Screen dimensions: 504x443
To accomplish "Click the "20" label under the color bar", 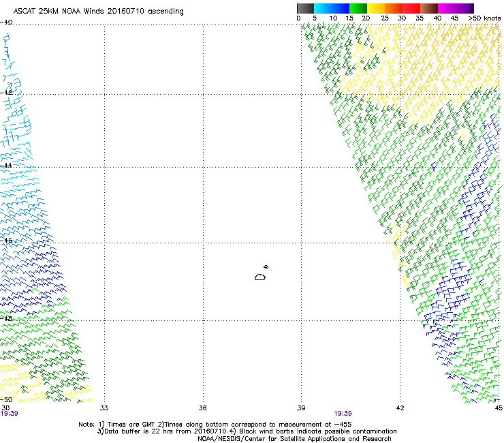I will click(366, 18).
